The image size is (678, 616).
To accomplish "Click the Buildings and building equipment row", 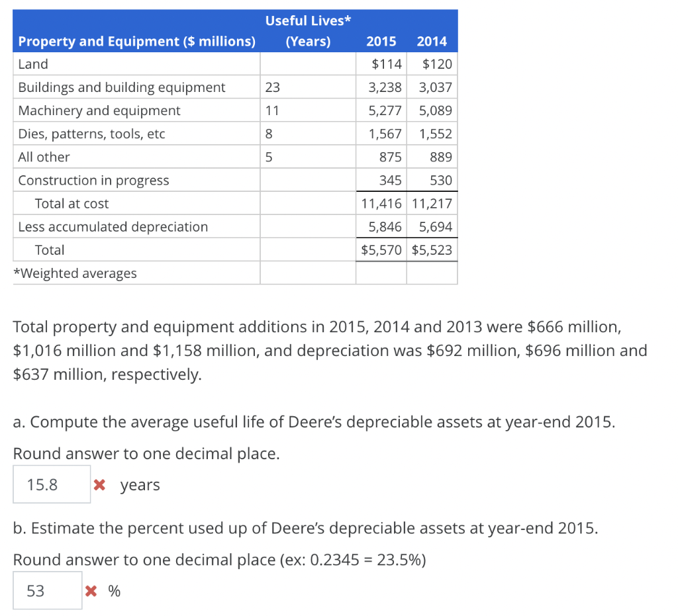I will (122, 87).
